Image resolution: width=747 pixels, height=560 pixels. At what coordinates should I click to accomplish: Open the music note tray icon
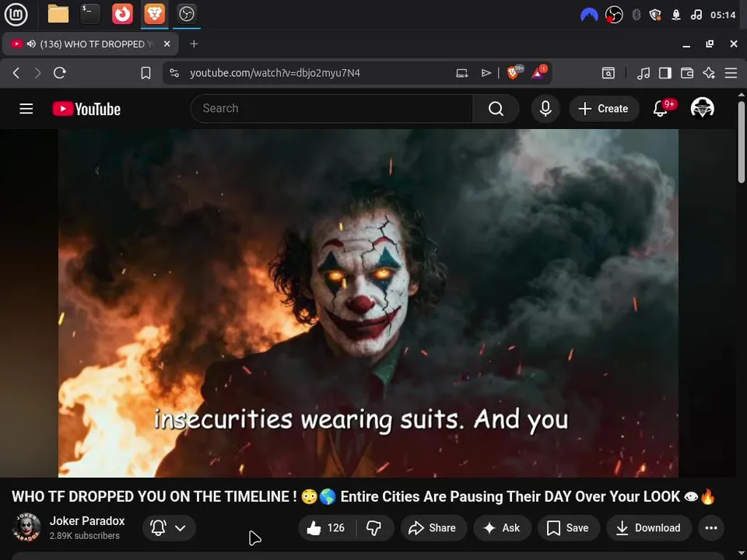click(696, 15)
